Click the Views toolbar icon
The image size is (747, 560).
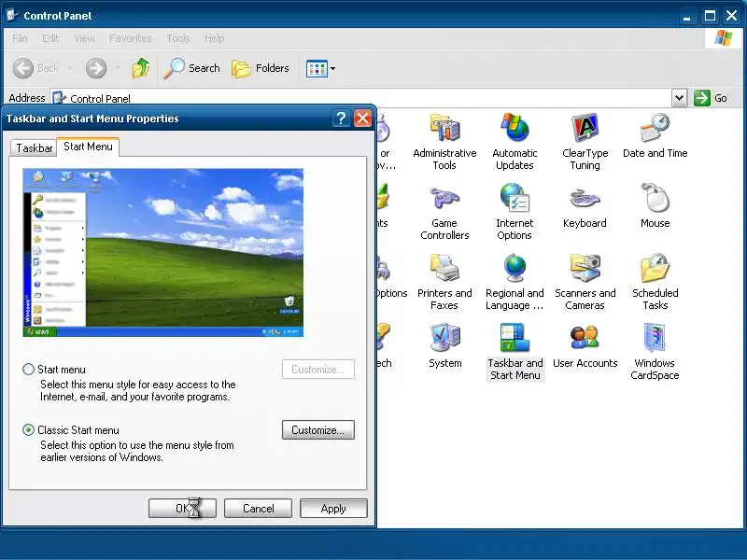coord(317,68)
